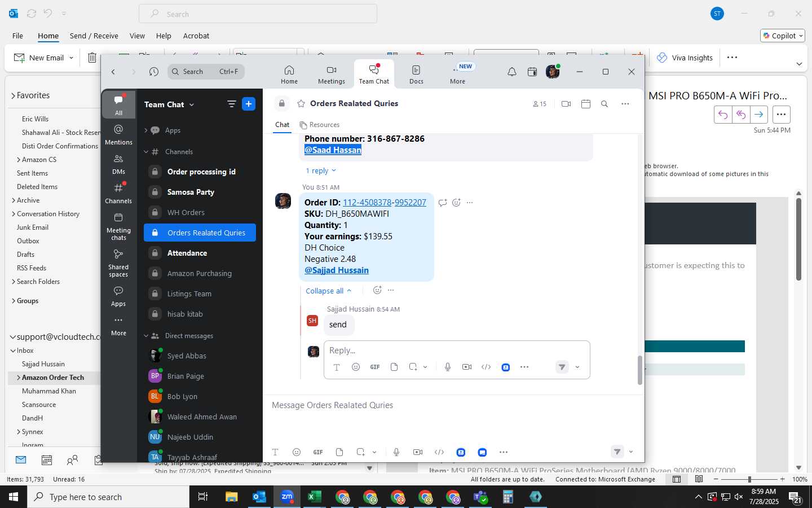Open emoji picker in reply box
This screenshot has width=812, height=508.
pos(356,367)
